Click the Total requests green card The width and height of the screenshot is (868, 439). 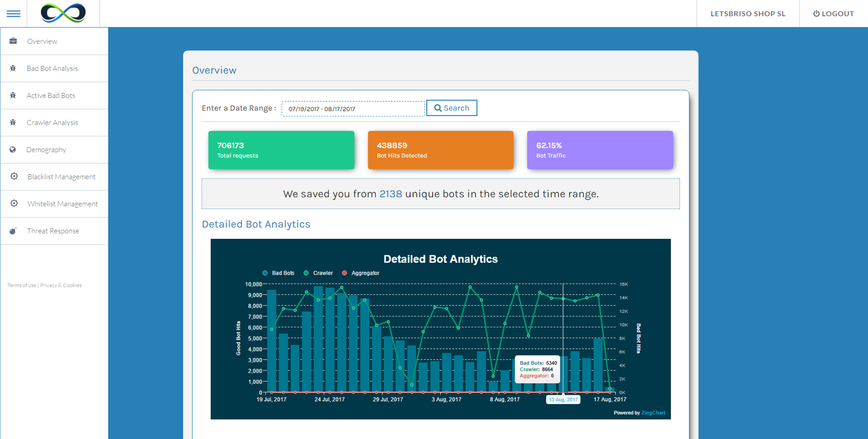coord(281,150)
